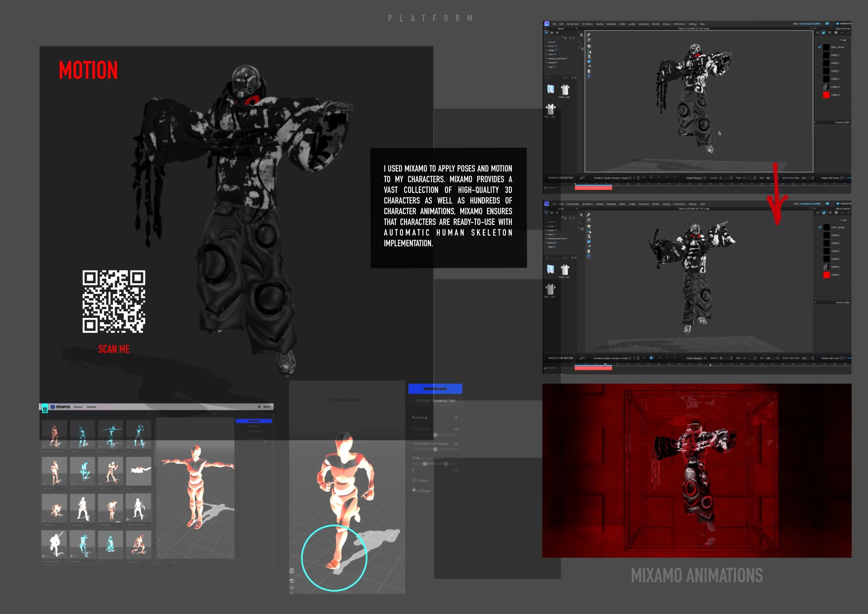868x614 pixels.
Task: Click the large blue DOWNLOAD button
Action: pos(435,389)
